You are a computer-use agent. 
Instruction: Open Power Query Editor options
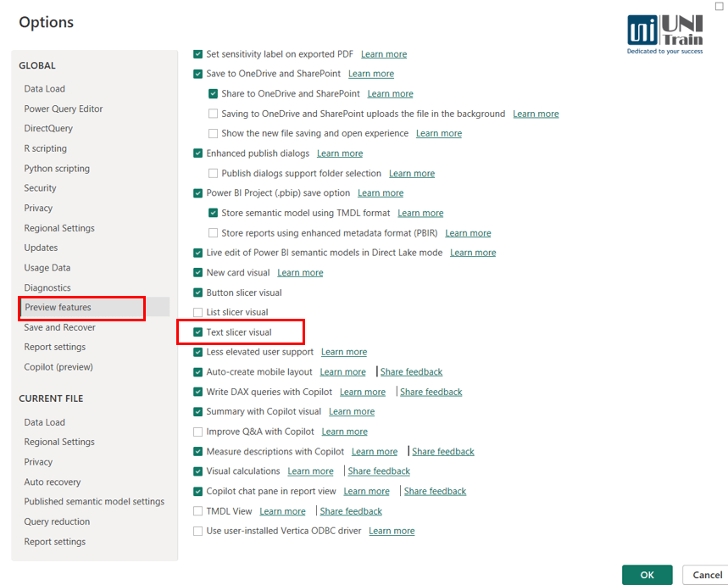tap(64, 109)
